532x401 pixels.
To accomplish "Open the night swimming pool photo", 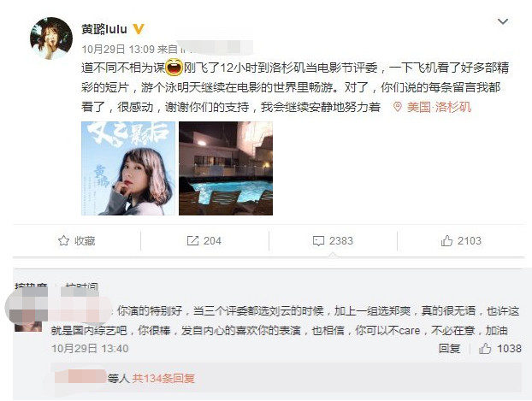I will coord(226,168).
